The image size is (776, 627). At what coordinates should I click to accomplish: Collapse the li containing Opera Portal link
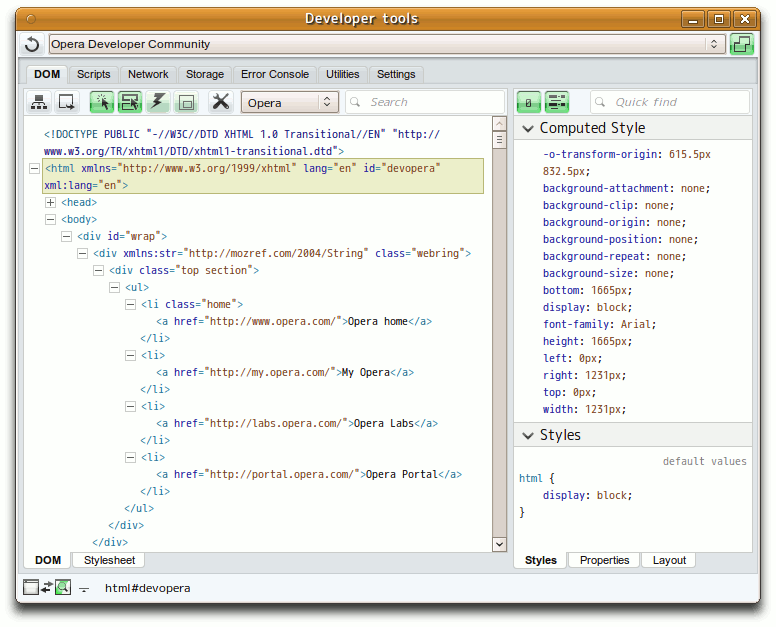[130, 457]
